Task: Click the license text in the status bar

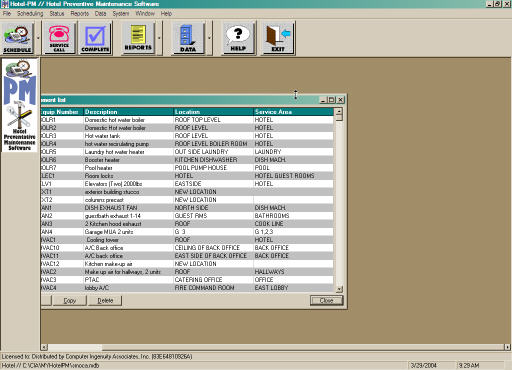Action: point(97,356)
